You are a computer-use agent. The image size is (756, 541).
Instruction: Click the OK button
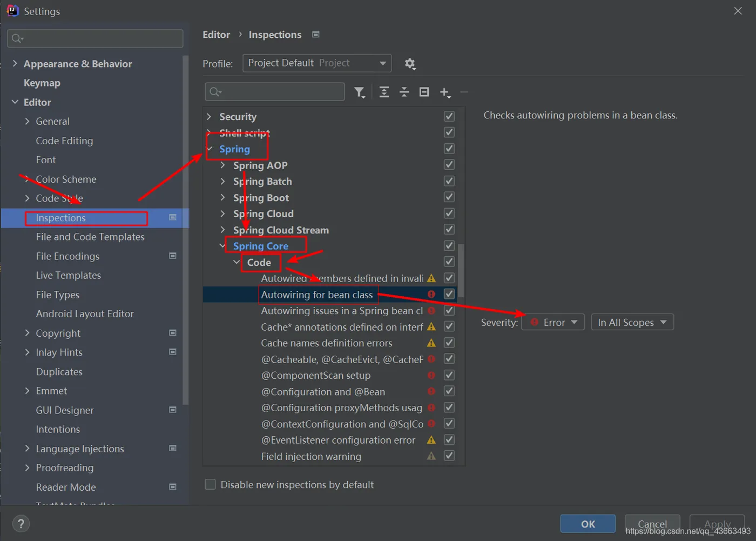[588, 524]
